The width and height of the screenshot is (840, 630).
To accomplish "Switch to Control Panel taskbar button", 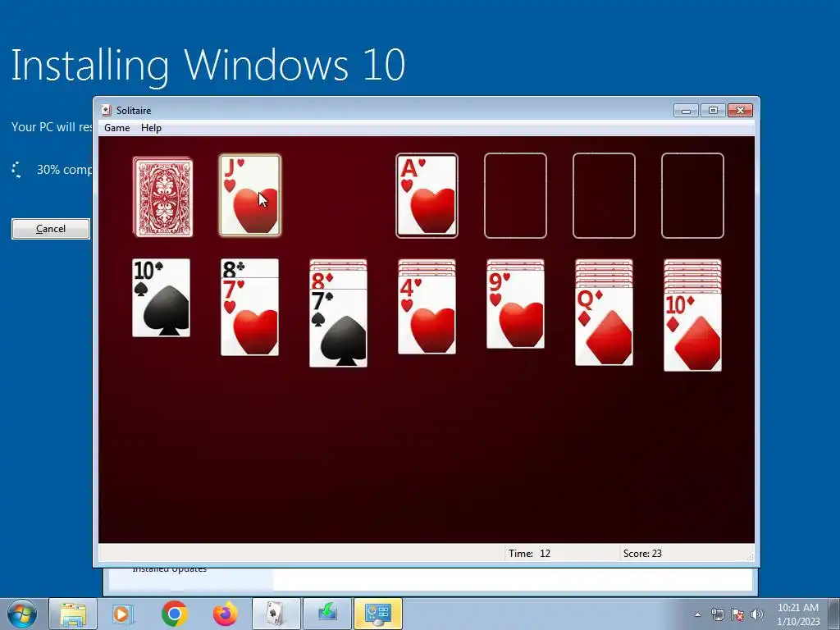I will click(378, 614).
